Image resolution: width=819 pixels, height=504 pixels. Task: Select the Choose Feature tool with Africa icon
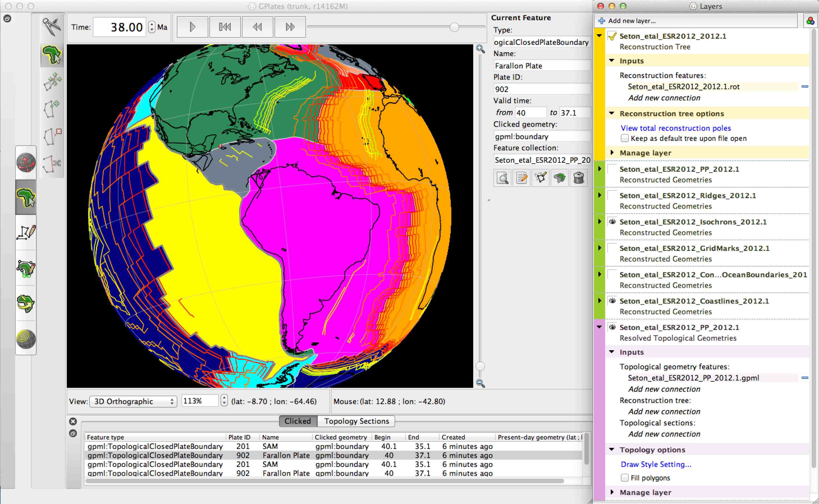point(52,55)
